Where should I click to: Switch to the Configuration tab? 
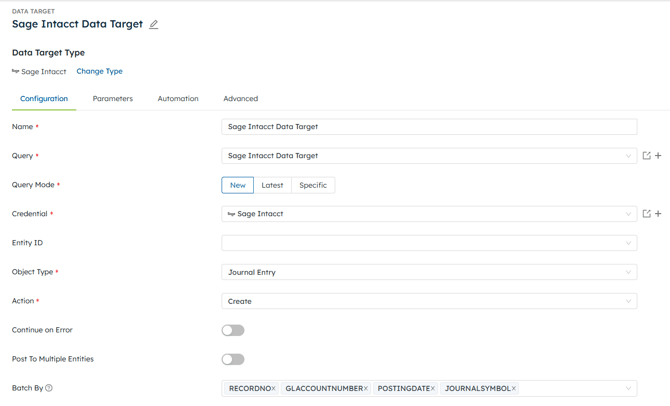(x=44, y=99)
